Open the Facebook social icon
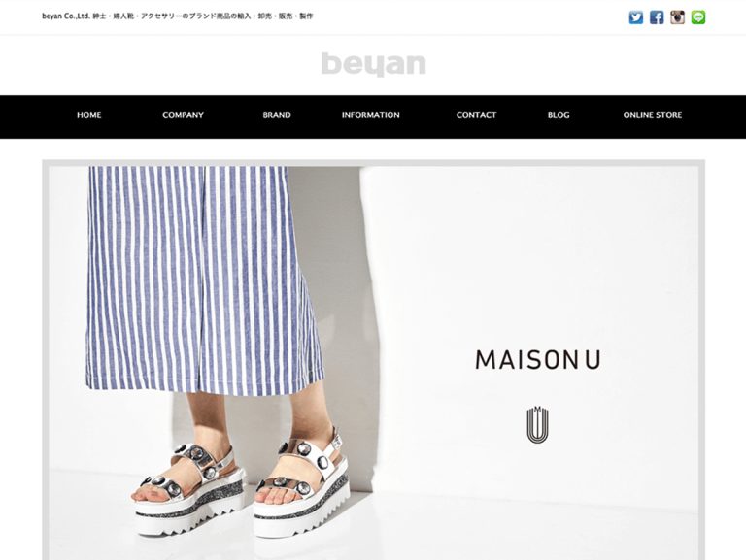This screenshot has height=560, width=746. click(657, 17)
